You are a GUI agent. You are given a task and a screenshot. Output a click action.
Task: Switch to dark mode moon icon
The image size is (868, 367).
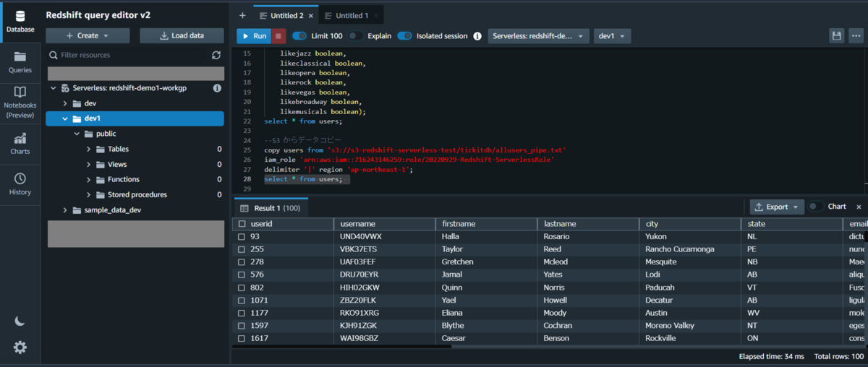pyautogui.click(x=20, y=321)
